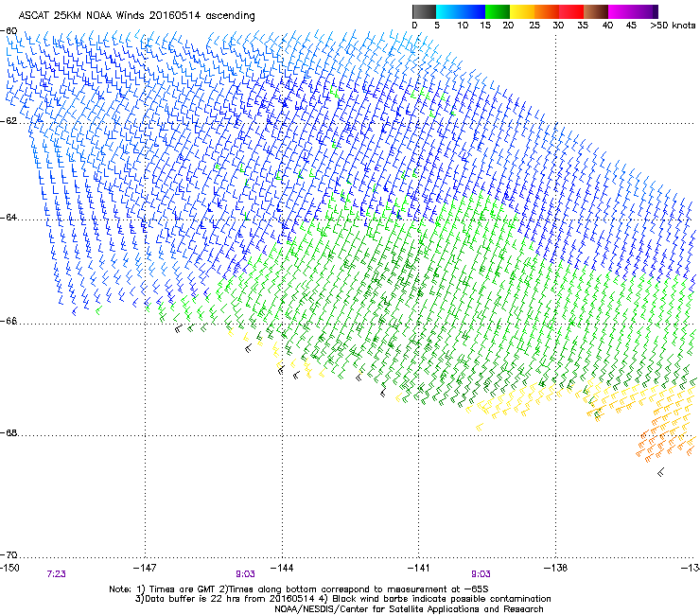
Task: Click the green 15-20 knots legend color
Action: (498, 11)
